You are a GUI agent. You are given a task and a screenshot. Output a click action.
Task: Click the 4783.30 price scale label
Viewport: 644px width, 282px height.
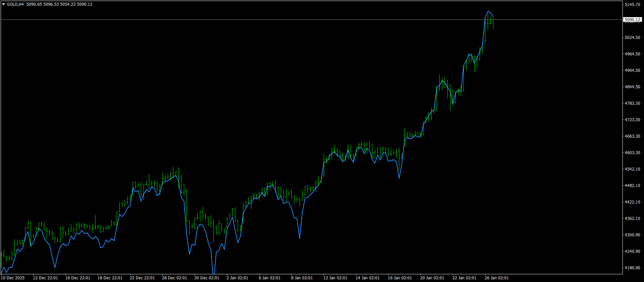632,103
